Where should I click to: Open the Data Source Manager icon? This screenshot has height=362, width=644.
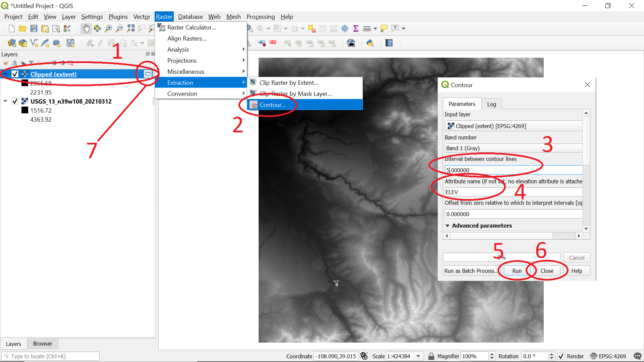[12, 43]
